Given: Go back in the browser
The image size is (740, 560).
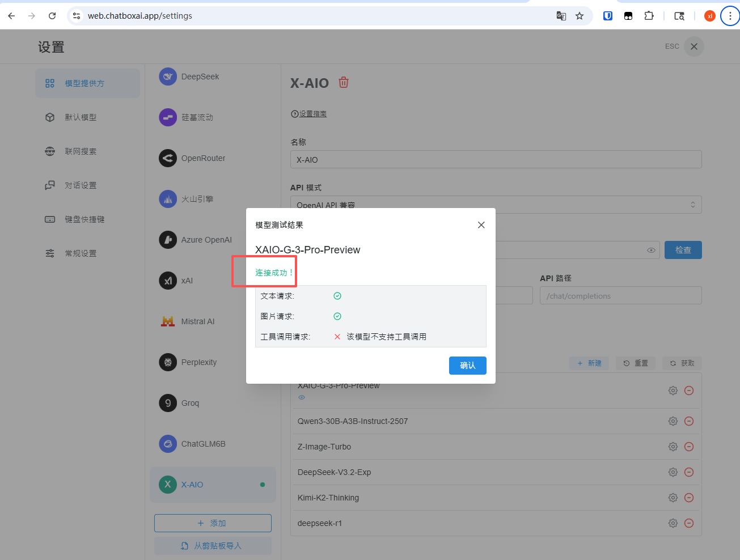Looking at the screenshot, I should point(11,16).
